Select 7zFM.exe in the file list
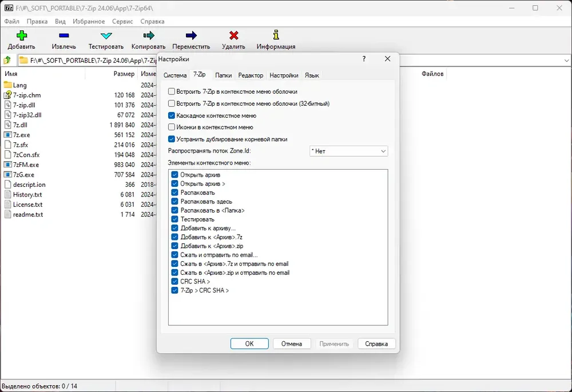The image size is (572, 392). pyautogui.click(x=26, y=165)
